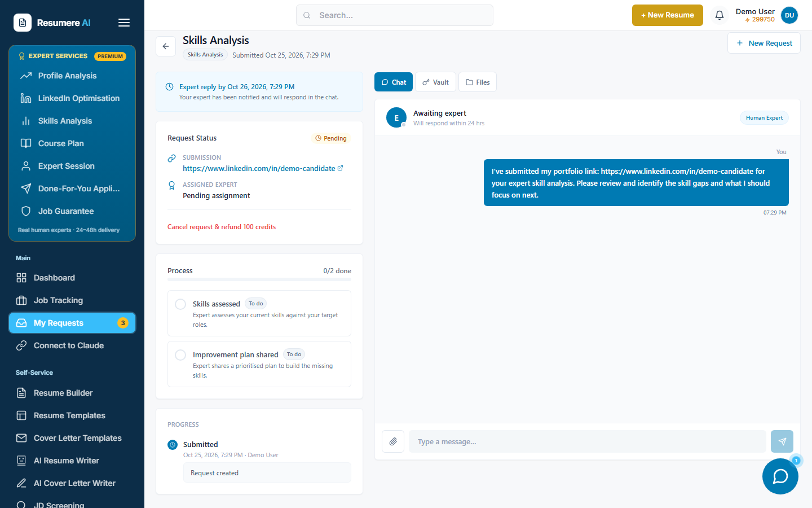Switch to the Chat tab

tap(394, 82)
